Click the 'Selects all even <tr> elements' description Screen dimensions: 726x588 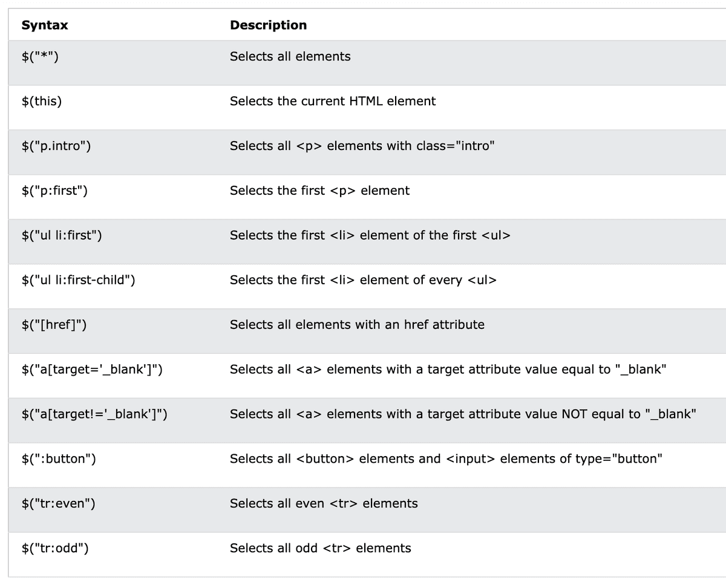324,503
